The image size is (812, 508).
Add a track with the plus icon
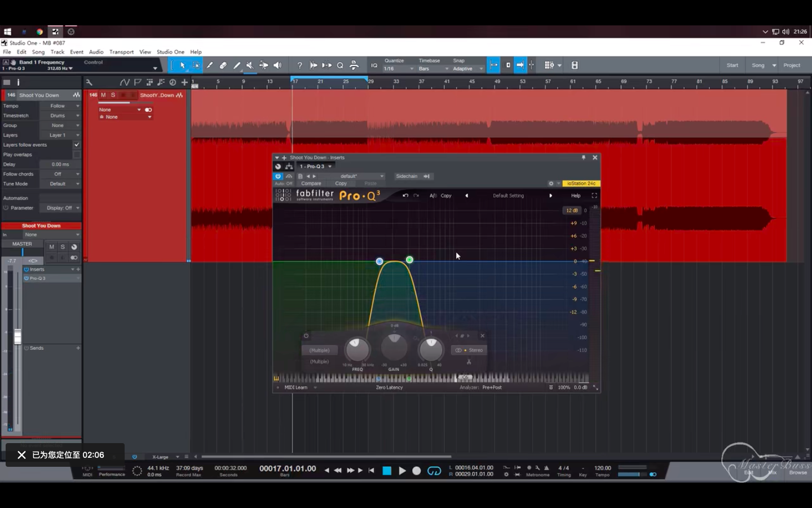(x=184, y=82)
